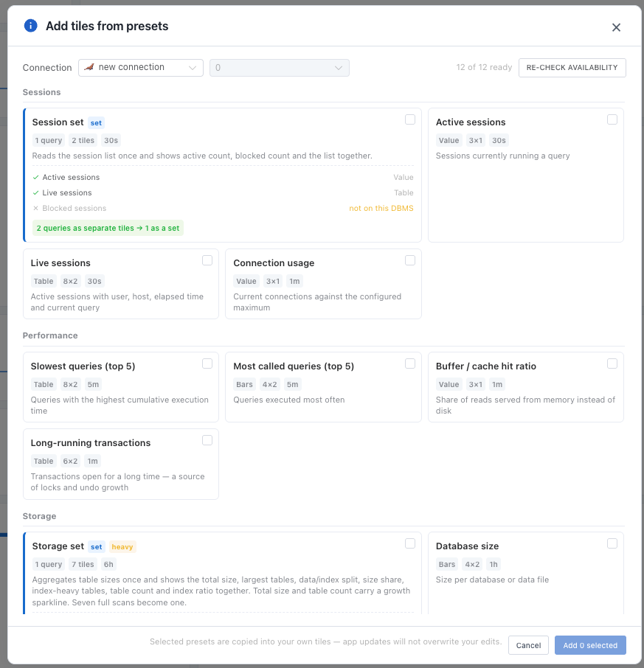This screenshot has height=668, width=644.
Task: Click the green check icon beside Active sessions
Action: point(36,177)
